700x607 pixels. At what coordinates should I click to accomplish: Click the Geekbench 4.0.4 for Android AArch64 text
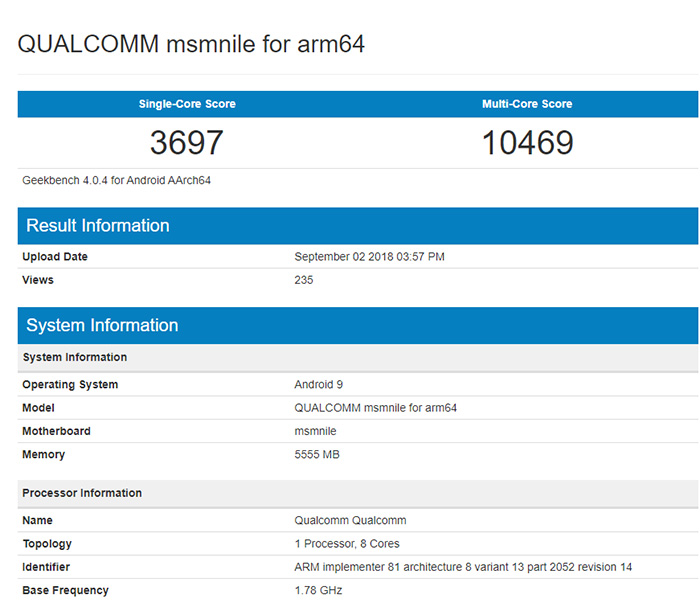click(x=116, y=181)
